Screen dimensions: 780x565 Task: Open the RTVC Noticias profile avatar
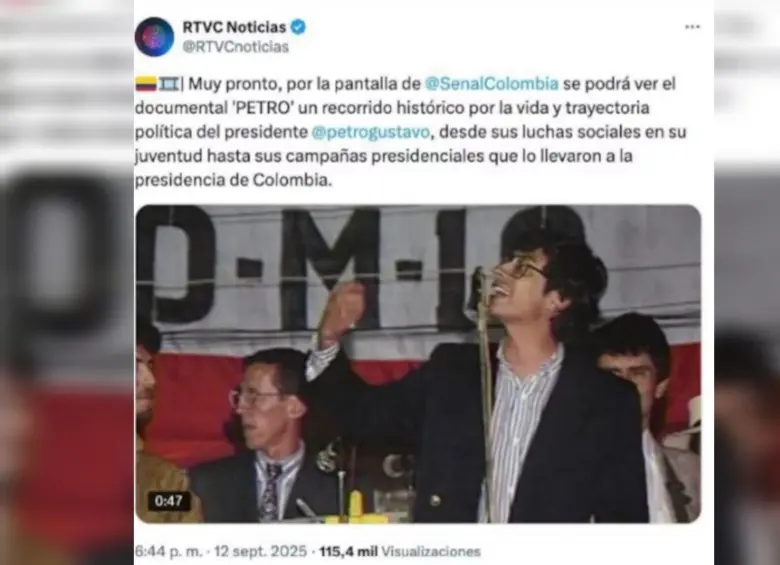point(154,37)
